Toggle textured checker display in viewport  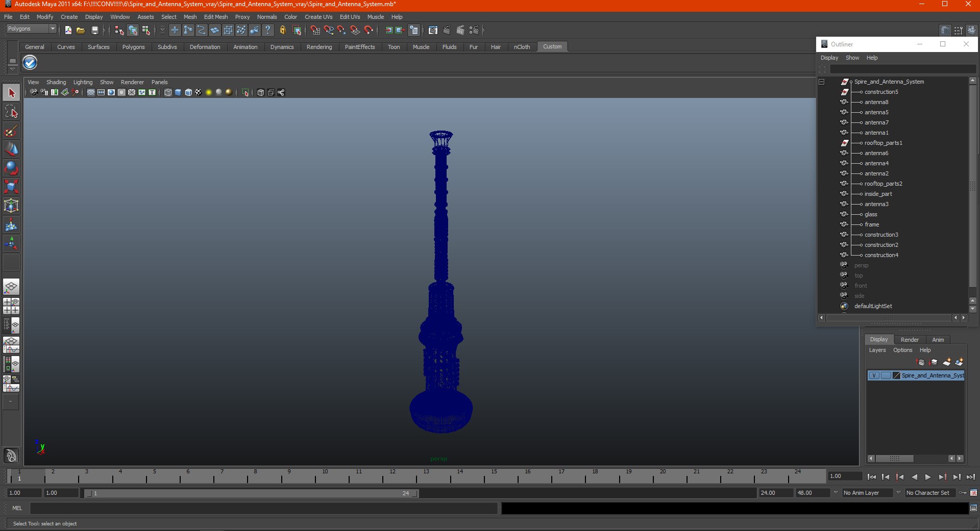point(199,93)
